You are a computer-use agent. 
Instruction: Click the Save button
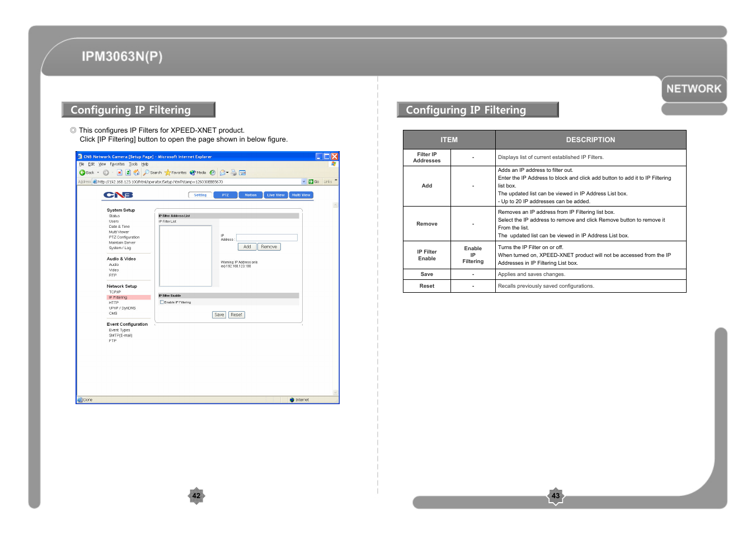(219, 315)
